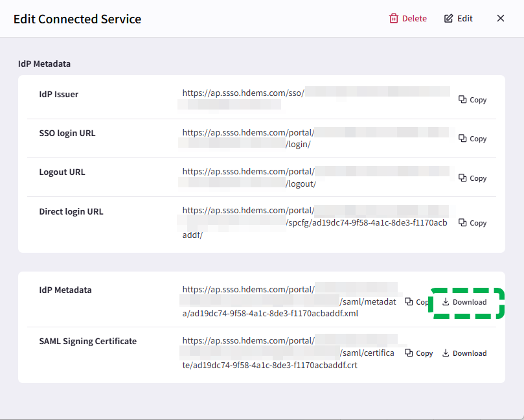Copy the Direct login URL
This screenshot has height=420, width=524.
click(x=472, y=223)
